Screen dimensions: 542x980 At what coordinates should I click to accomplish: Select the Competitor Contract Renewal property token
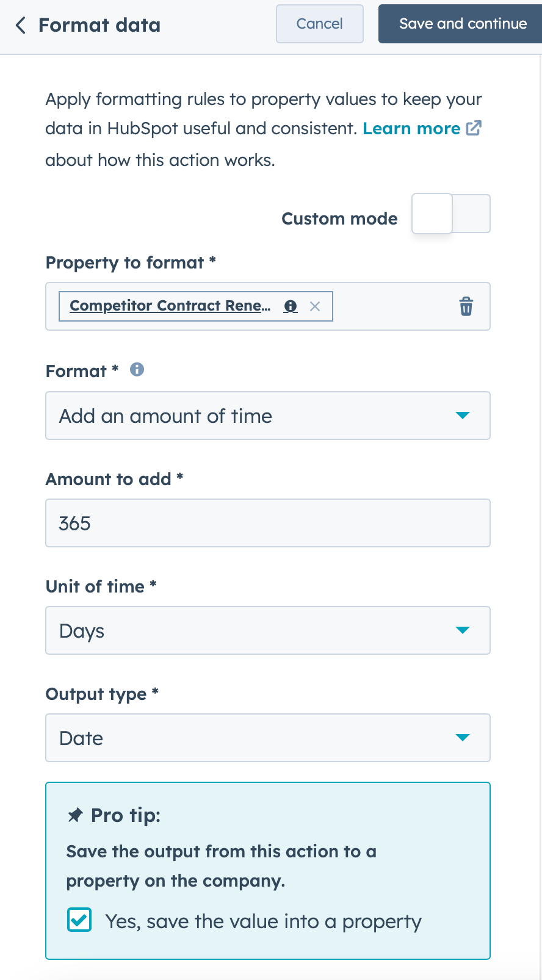[170, 306]
